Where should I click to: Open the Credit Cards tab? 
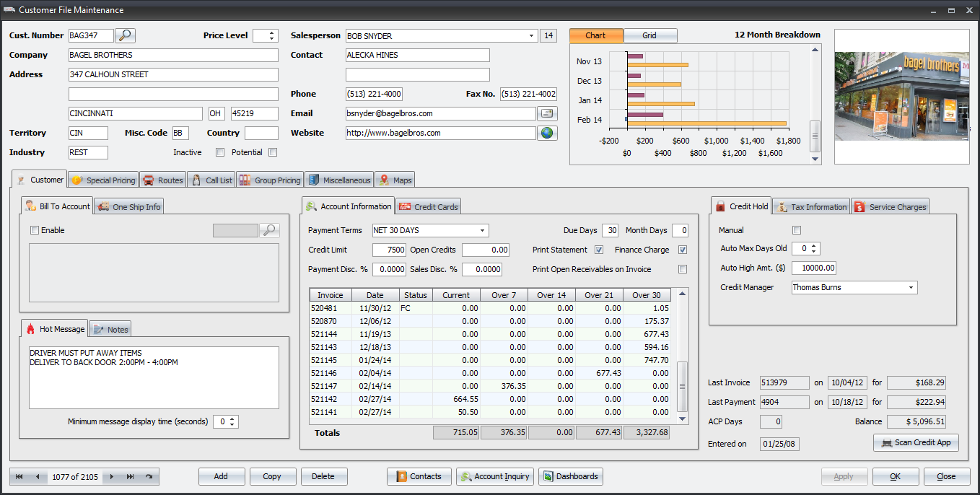click(x=428, y=207)
